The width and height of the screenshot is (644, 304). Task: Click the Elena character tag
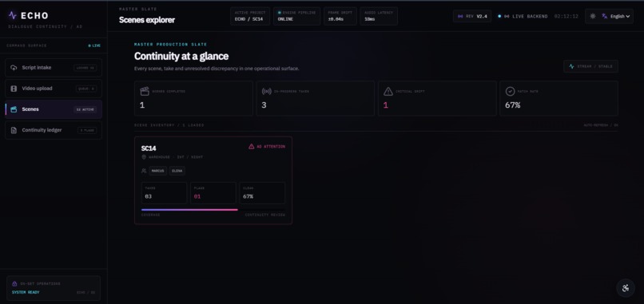[177, 171]
